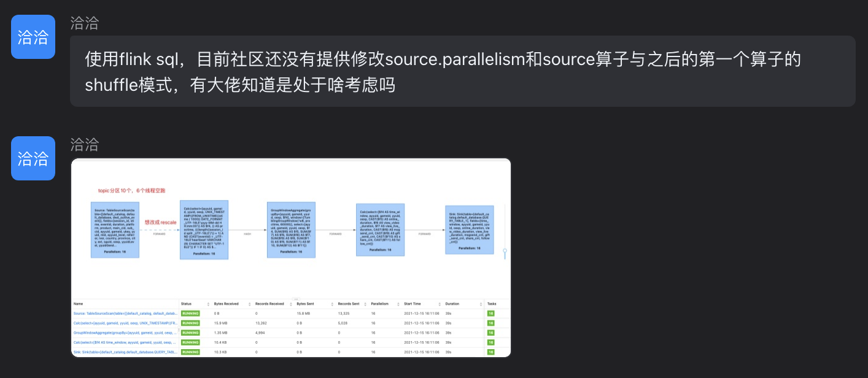Open the GroupWindowAggregate row link in table
Image resolution: width=868 pixels, height=378 pixels.
[x=125, y=333]
